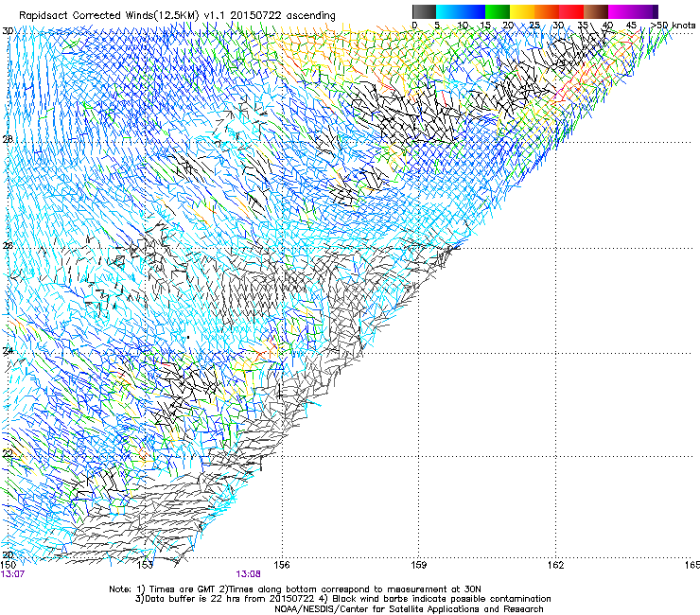This screenshot has height=615, width=700.
Task: Click the credit 'NOAA/NESDIS/Center for Satellite Applications and Research'
Action: pyautogui.click(x=409, y=609)
